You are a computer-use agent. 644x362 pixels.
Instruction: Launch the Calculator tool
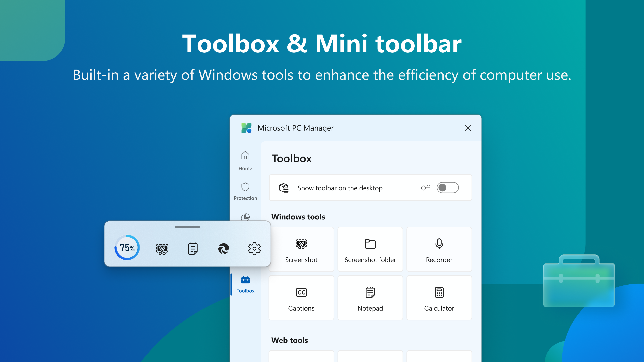[439, 297]
